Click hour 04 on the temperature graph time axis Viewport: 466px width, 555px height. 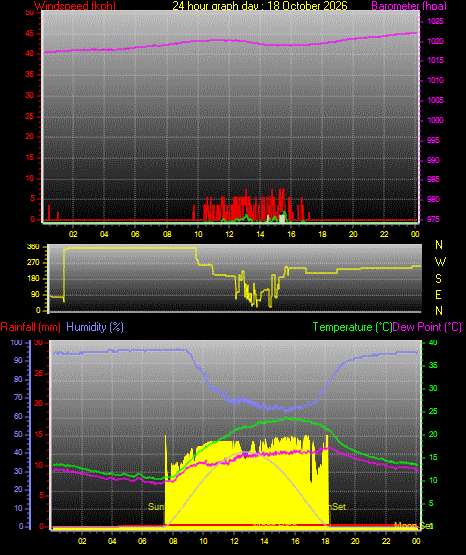(112, 541)
